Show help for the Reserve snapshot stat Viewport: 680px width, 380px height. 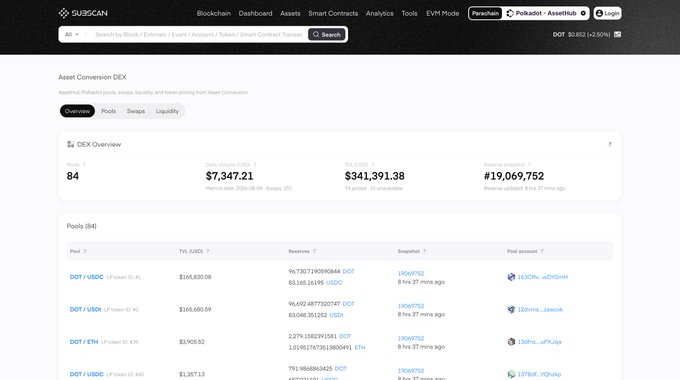(529, 164)
